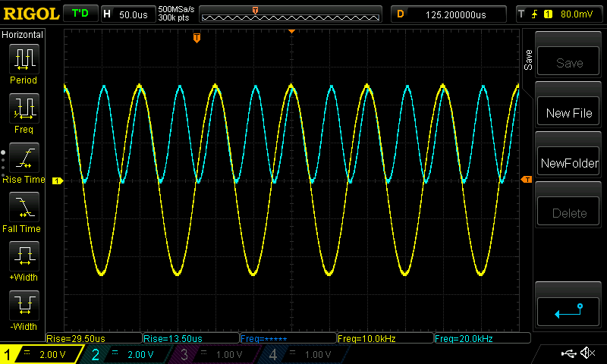This screenshot has width=607, height=364.
Task: Click the USB status icon
Action: click(x=568, y=353)
